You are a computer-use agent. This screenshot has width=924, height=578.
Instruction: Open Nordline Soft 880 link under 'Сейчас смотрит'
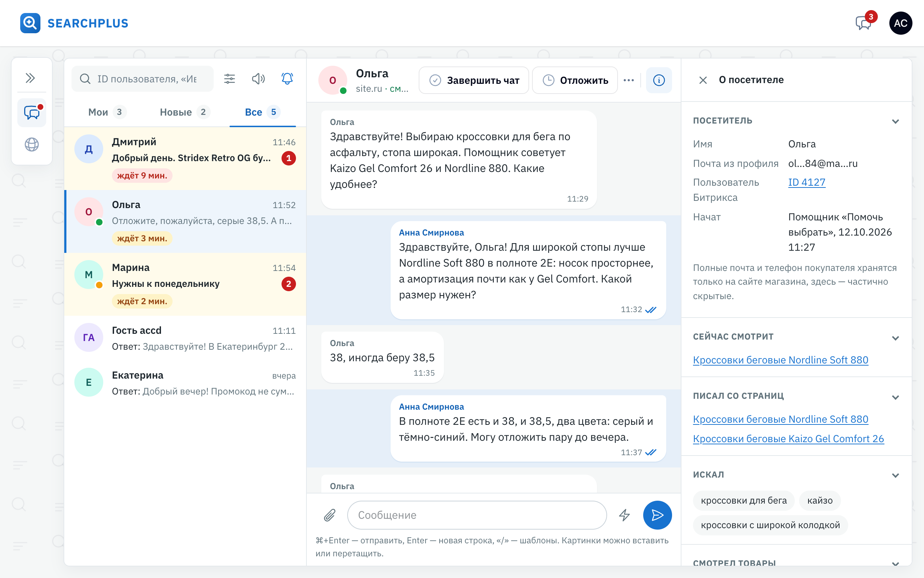(780, 360)
